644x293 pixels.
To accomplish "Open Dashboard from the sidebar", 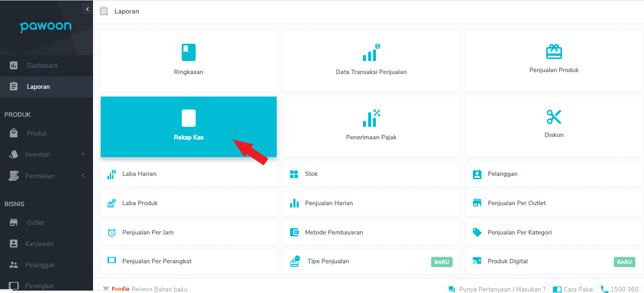I will [x=47, y=65].
